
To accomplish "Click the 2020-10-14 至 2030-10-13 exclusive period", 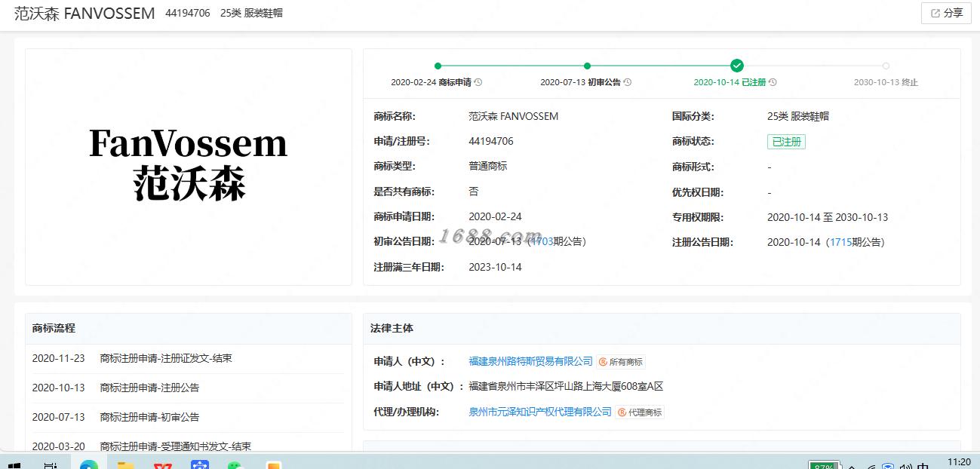I will [828, 217].
